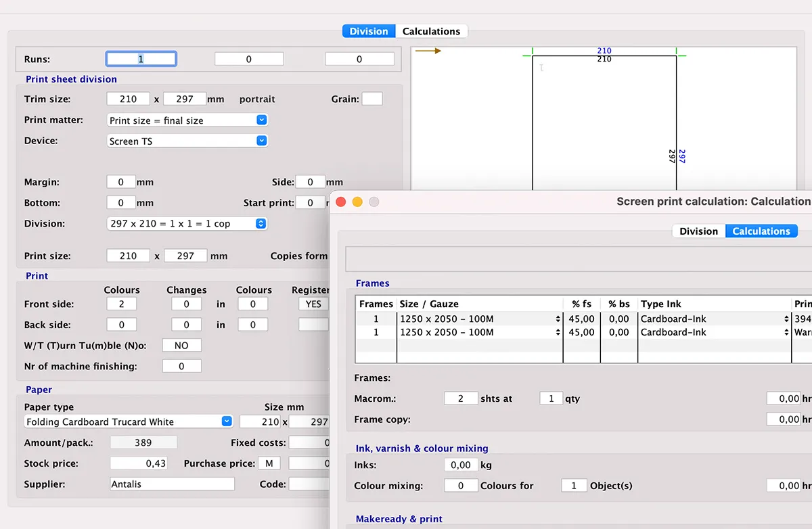The height and width of the screenshot is (529, 812).
Task: Expand the Paper type dropdown
Action: [129, 421]
